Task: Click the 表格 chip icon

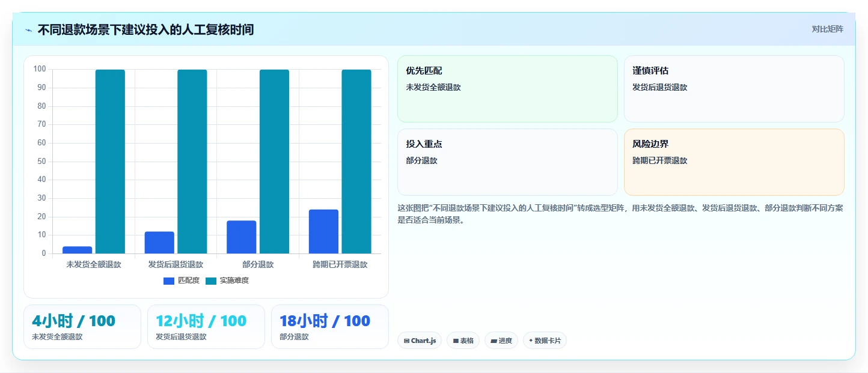Action: coord(456,341)
